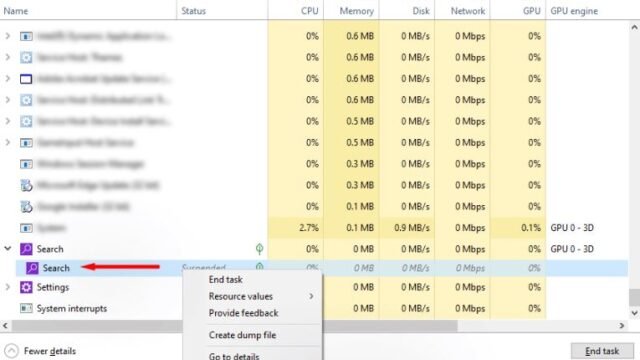Screen dimensions: 640x360
Task: Choose Create dump file option
Action: 242,335
